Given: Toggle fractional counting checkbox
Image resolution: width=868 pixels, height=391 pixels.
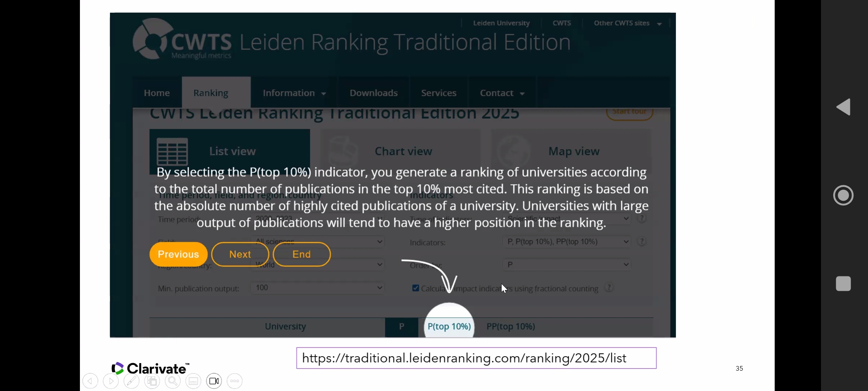Looking at the screenshot, I should [416, 288].
